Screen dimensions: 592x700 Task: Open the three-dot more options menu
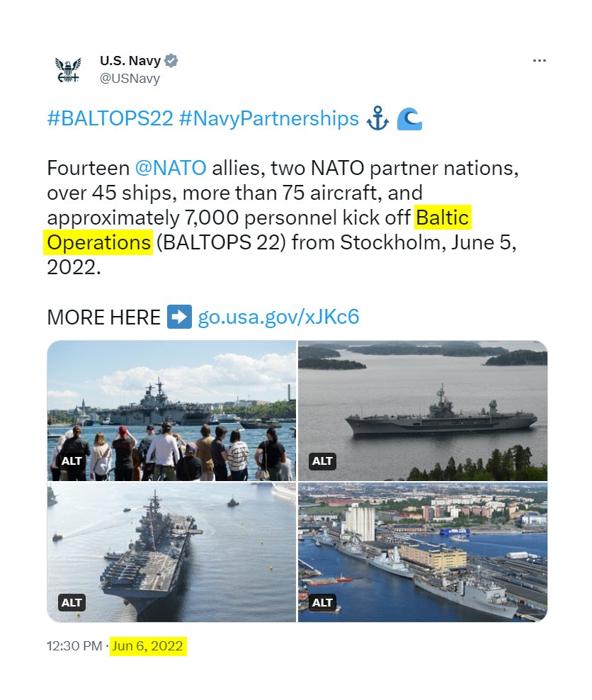pyautogui.click(x=539, y=62)
